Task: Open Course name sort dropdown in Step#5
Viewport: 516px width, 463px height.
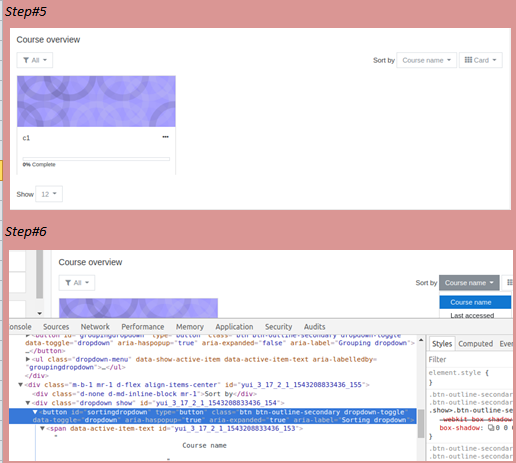Action: (426, 60)
